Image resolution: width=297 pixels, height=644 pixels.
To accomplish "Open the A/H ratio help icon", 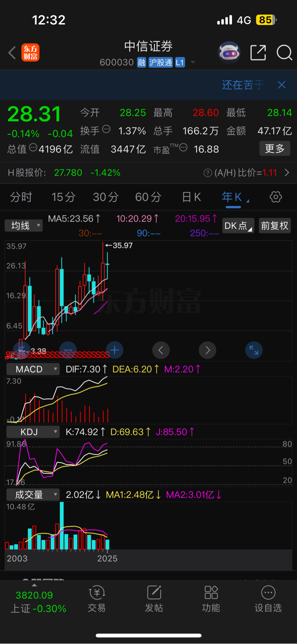I will (x=208, y=173).
